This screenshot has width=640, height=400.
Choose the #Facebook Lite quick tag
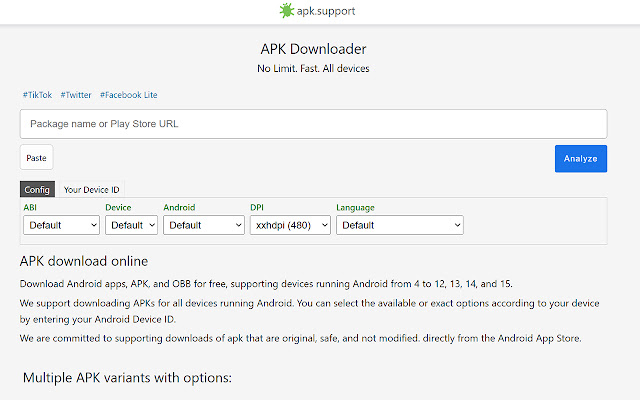tap(129, 95)
